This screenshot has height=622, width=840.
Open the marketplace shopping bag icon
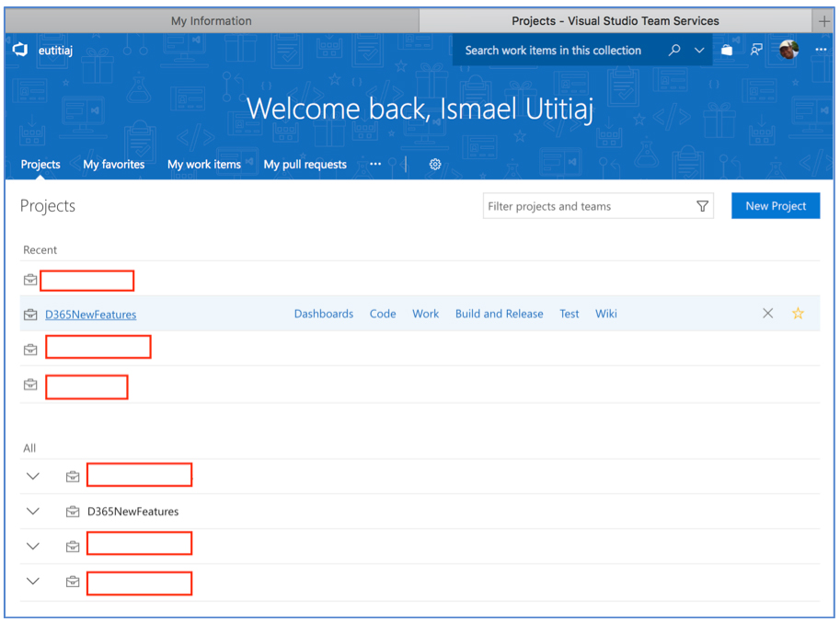(727, 50)
